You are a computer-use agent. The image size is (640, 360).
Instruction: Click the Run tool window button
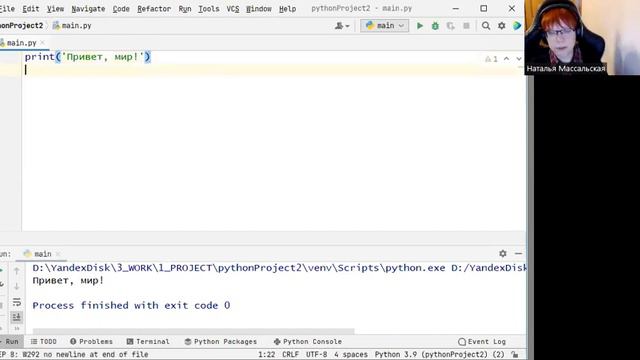[x=10, y=342]
